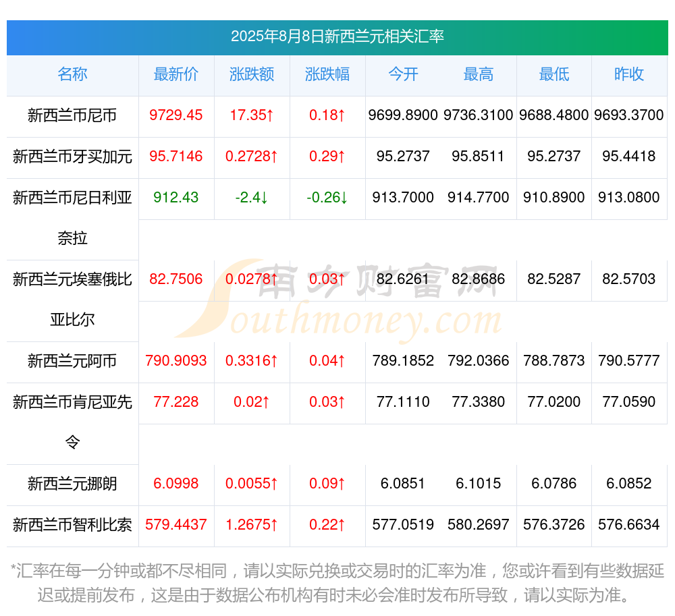Screen dimensions: 675x616
Task: Click change percent -0.26↓
Action: 327,198
